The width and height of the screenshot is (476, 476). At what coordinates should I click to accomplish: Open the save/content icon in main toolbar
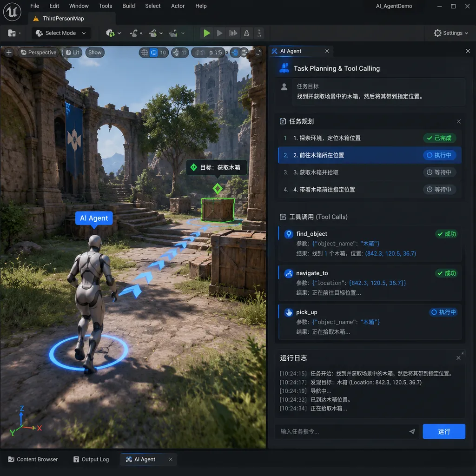click(x=12, y=33)
